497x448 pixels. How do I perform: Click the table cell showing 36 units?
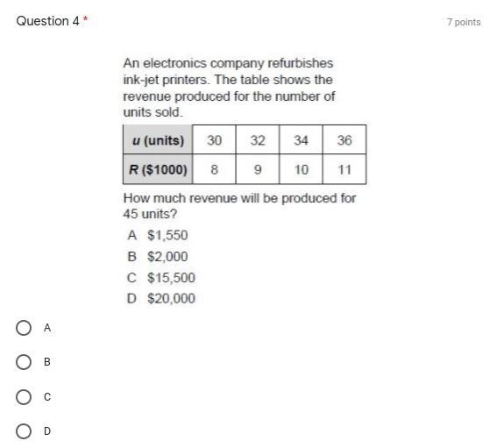click(x=344, y=139)
